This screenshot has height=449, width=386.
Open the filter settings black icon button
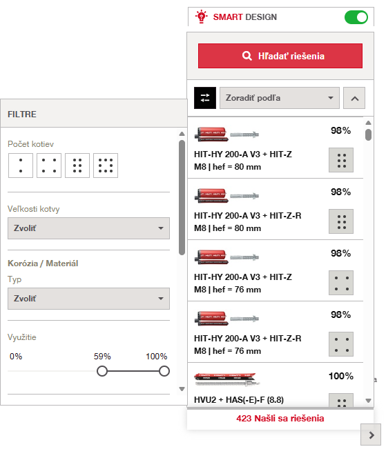pos(205,98)
